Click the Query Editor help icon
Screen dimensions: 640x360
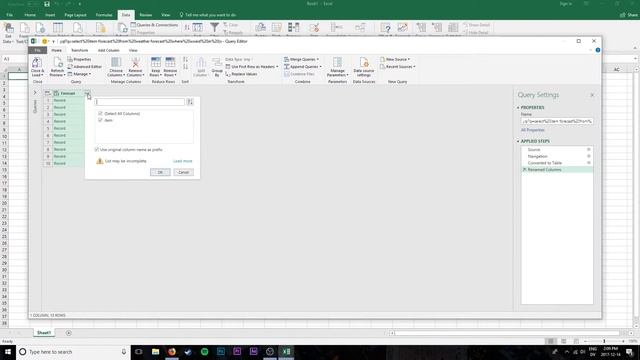click(598, 50)
